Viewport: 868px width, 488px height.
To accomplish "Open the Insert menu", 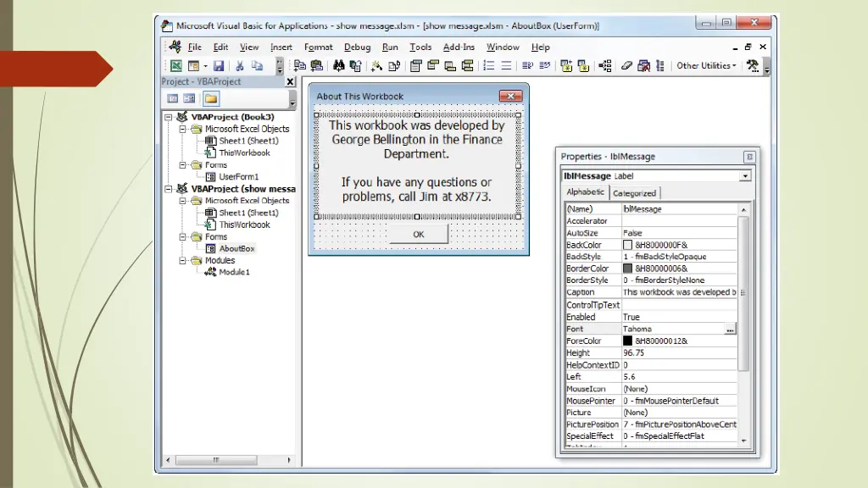I will pos(281,47).
